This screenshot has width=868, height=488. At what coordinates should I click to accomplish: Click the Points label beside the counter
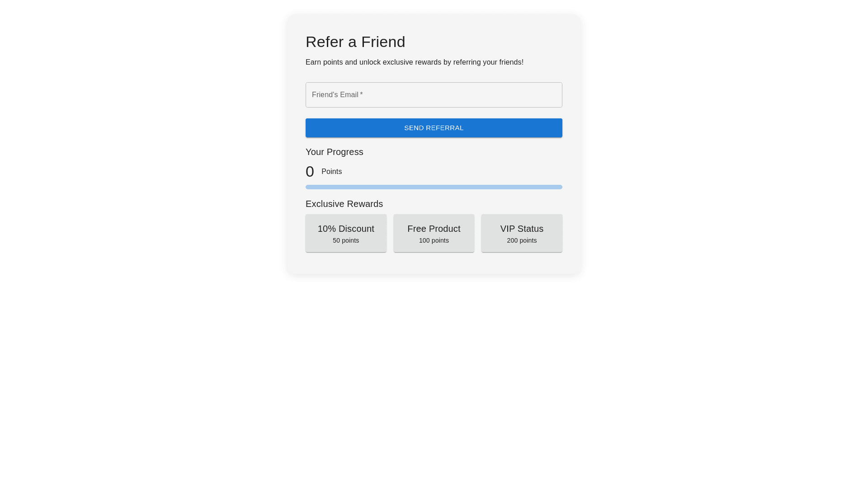pos(331,172)
